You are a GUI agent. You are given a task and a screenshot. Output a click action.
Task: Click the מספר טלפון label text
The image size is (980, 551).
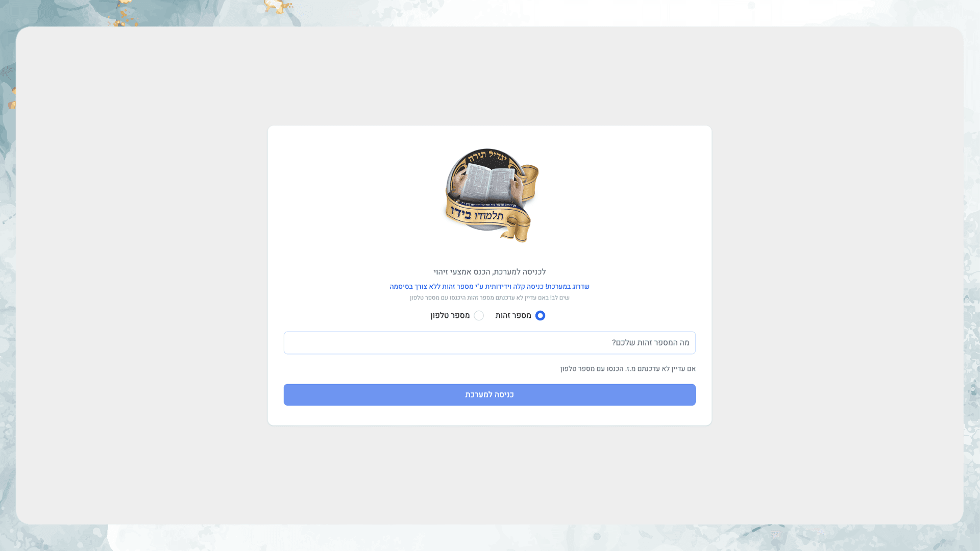pyautogui.click(x=450, y=316)
